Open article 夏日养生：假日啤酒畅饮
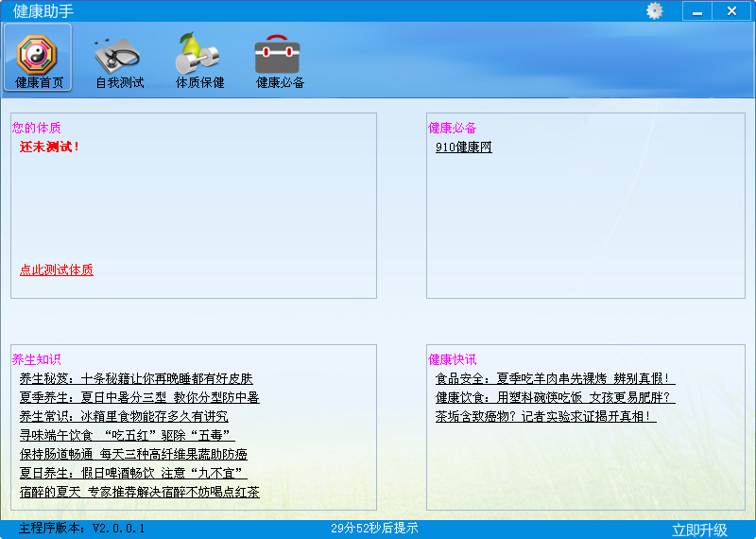The width and height of the screenshot is (756, 539). (133, 473)
